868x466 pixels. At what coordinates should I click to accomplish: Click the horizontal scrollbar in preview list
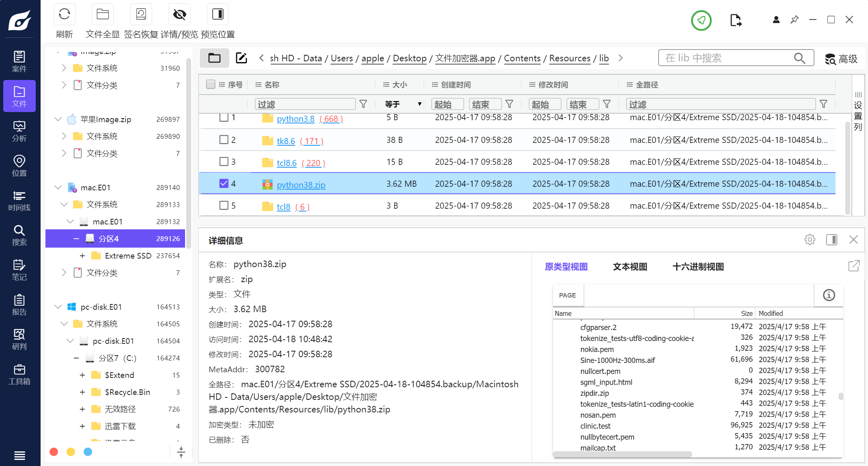coord(622,454)
